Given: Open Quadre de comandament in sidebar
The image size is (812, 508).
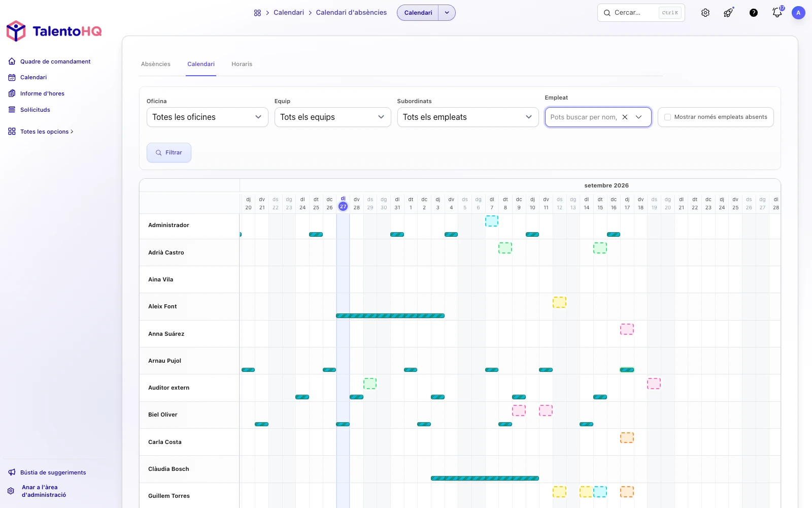Looking at the screenshot, I should (55, 61).
